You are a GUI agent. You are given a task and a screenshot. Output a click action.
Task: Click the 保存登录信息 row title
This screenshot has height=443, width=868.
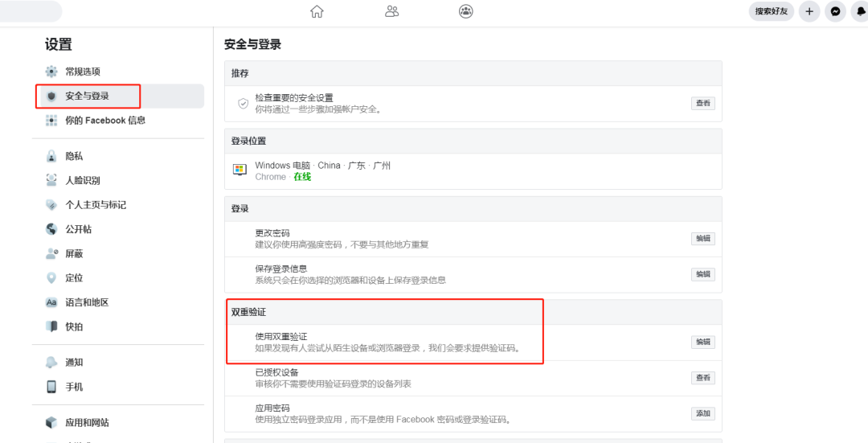(x=281, y=269)
